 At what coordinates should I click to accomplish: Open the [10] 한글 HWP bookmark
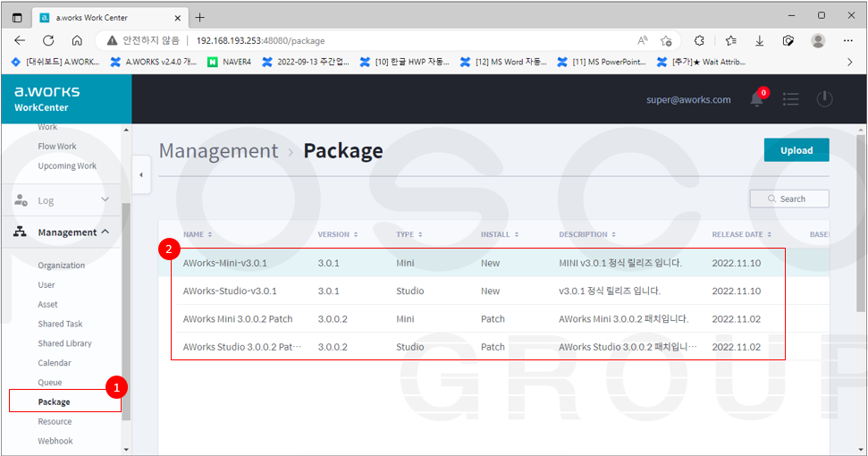coord(405,62)
